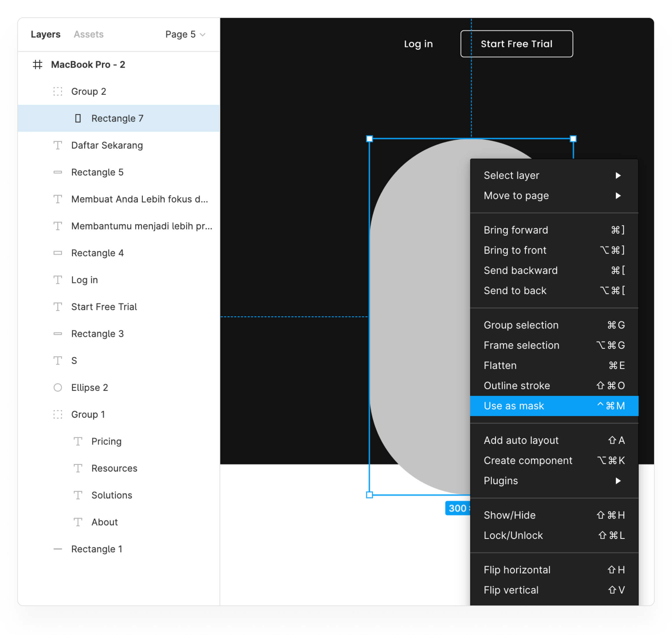Choose Show/Hide from the context menu
The image size is (672, 635).
tap(509, 515)
